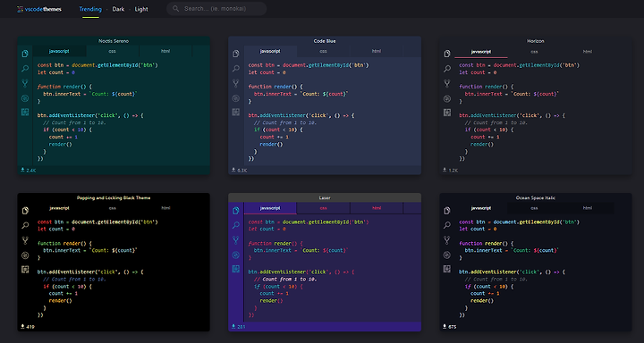
Task: Click the search magnifier icon in header
Action: click(176, 9)
